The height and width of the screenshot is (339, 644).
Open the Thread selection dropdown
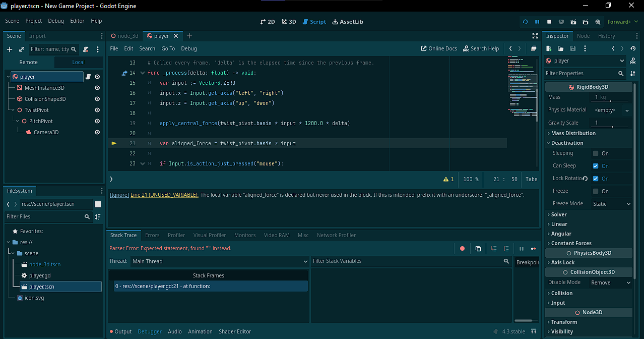click(x=219, y=261)
